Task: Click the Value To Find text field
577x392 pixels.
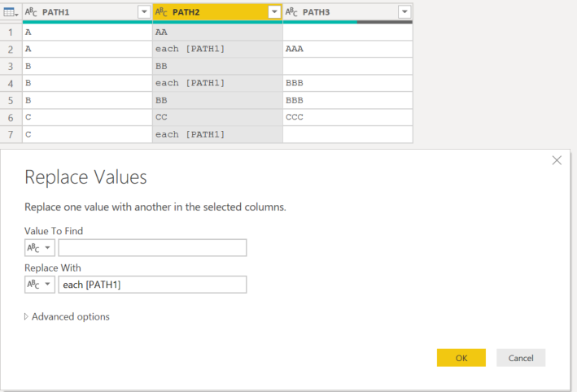Action: (152, 248)
